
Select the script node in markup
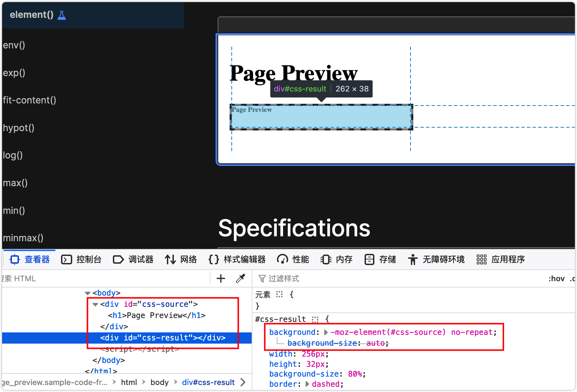[x=140, y=349]
